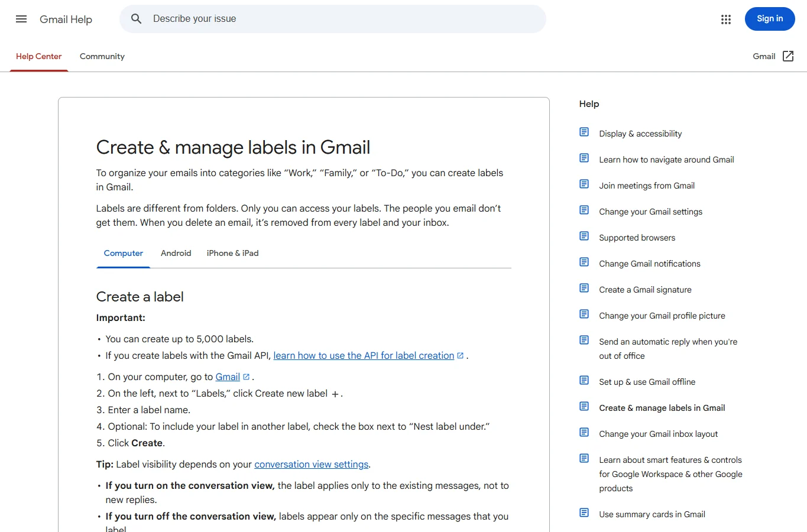Open Learn about smart features & controls
This screenshot has width=807, height=532.
[670, 474]
